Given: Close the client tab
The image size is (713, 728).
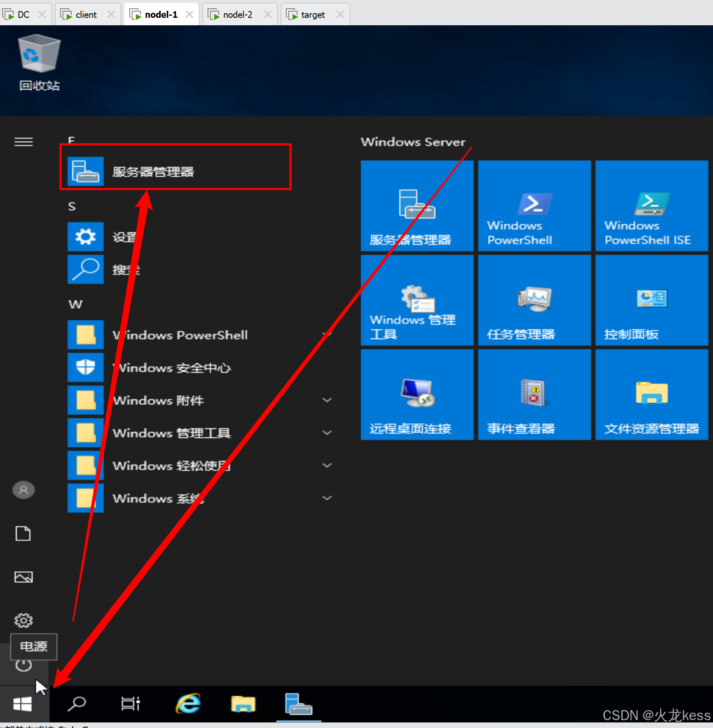Looking at the screenshot, I should click(111, 15).
